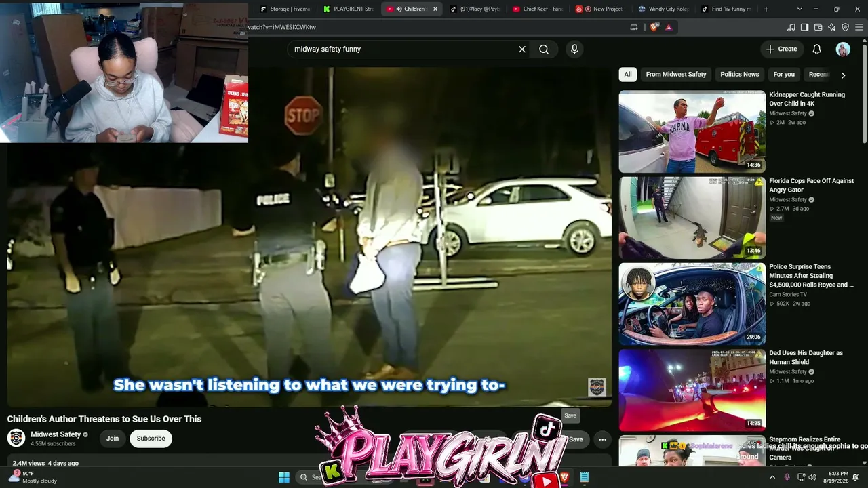Click the Create button
The height and width of the screenshot is (488, 868).
point(781,49)
